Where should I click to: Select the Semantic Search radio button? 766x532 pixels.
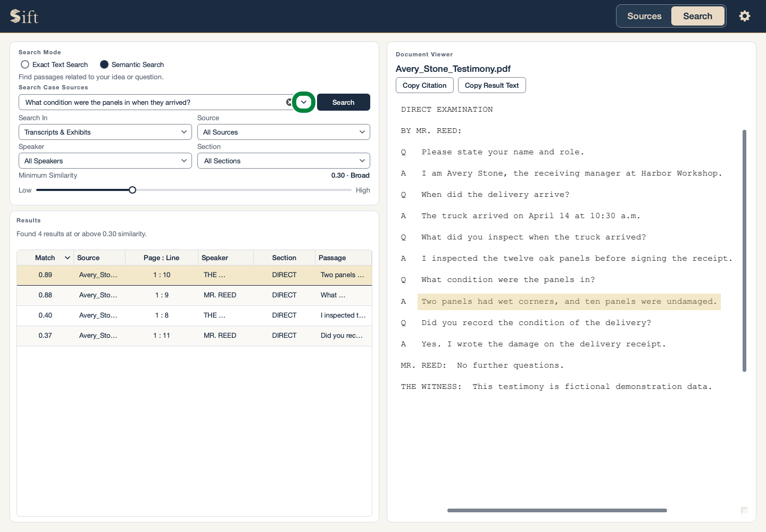coord(104,64)
